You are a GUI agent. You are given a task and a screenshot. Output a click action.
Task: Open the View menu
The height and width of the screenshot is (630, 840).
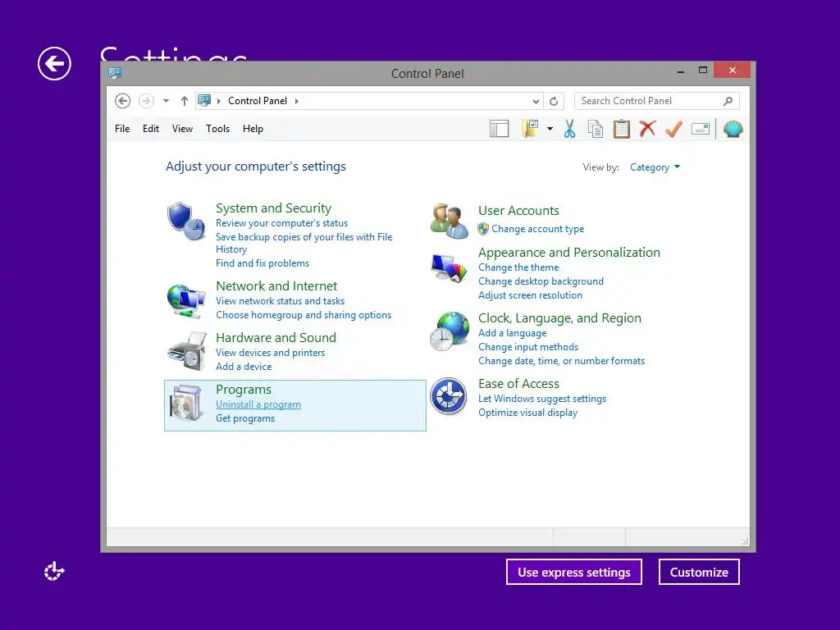[x=182, y=129]
